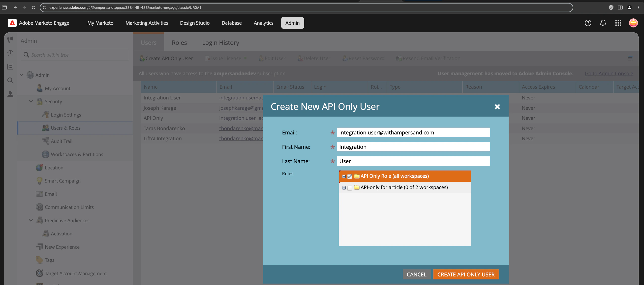Click the Email input field
The image size is (644, 285).
(x=413, y=132)
